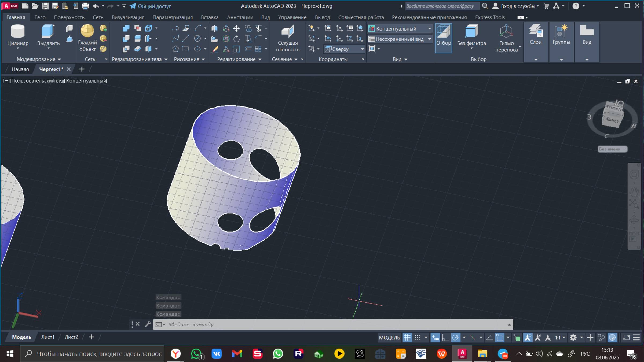The height and width of the screenshot is (362, 644).
Task: Toggle polar tracking in status bar
Action: pyautogui.click(x=456, y=338)
